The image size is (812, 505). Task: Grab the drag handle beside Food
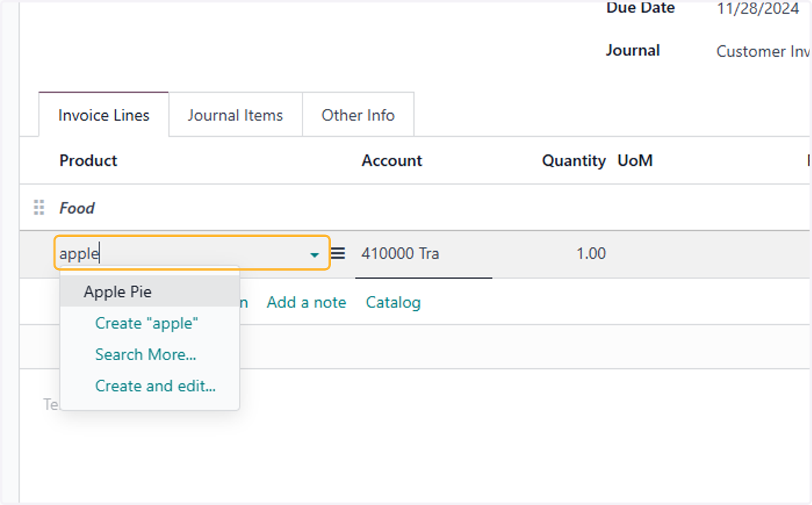click(x=39, y=208)
